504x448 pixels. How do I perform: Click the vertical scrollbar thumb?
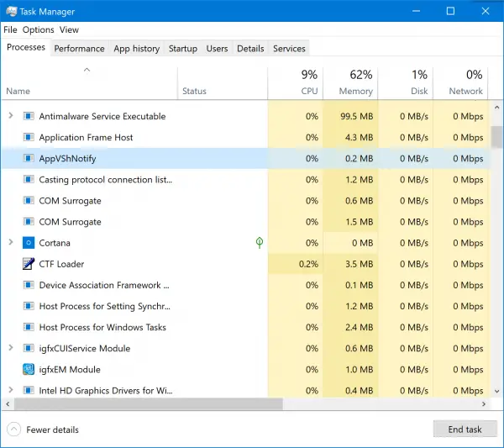(496, 137)
